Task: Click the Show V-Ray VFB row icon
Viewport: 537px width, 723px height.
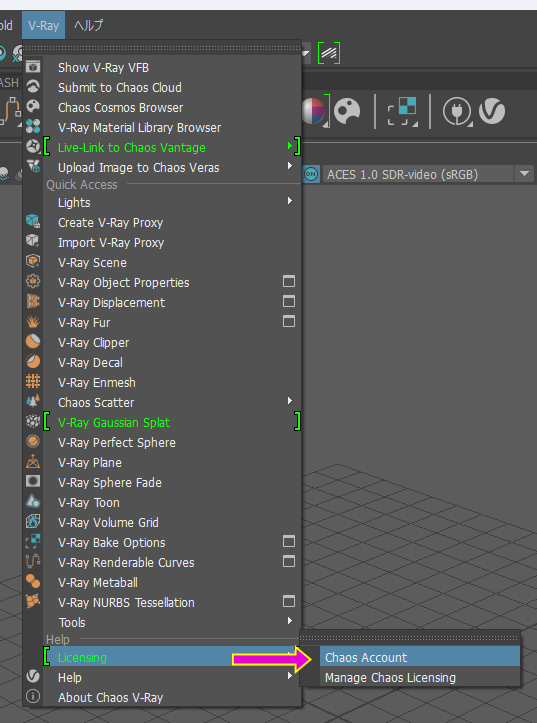Action: (x=33, y=67)
